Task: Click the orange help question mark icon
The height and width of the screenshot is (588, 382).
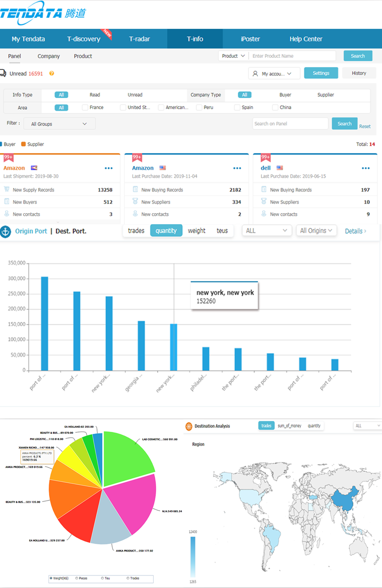Action: tap(52, 73)
